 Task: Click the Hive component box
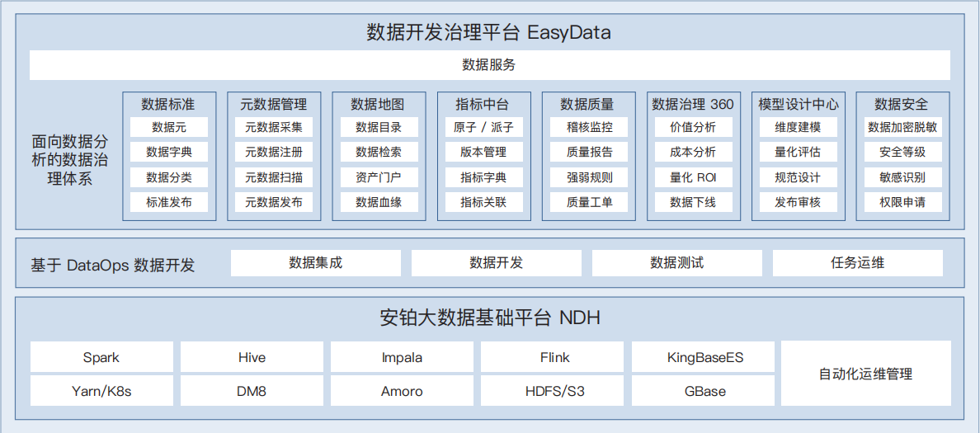(x=252, y=357)
